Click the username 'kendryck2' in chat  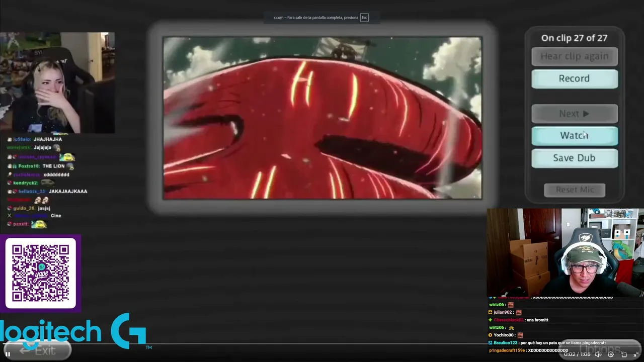tap(25, 183)
